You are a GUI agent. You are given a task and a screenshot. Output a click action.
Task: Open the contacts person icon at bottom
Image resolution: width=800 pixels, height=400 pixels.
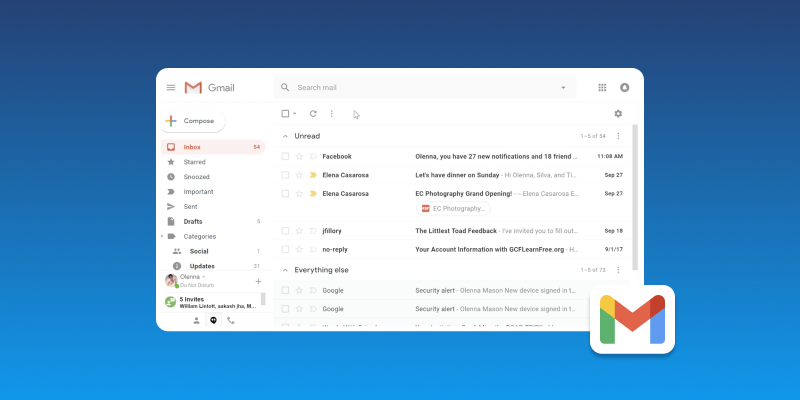(196, 321)
